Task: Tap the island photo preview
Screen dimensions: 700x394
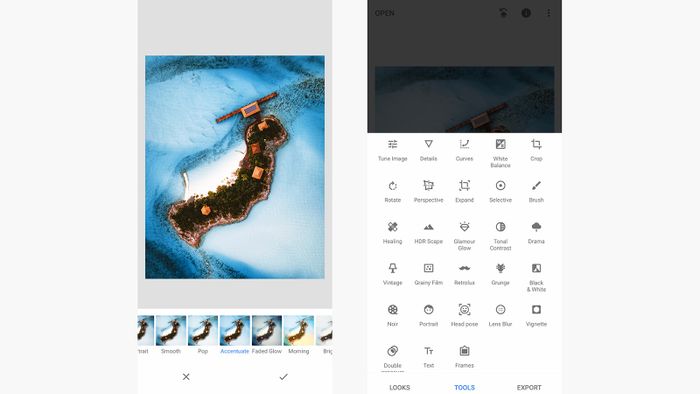Action: pyautogui.click(x=235, y=167)
